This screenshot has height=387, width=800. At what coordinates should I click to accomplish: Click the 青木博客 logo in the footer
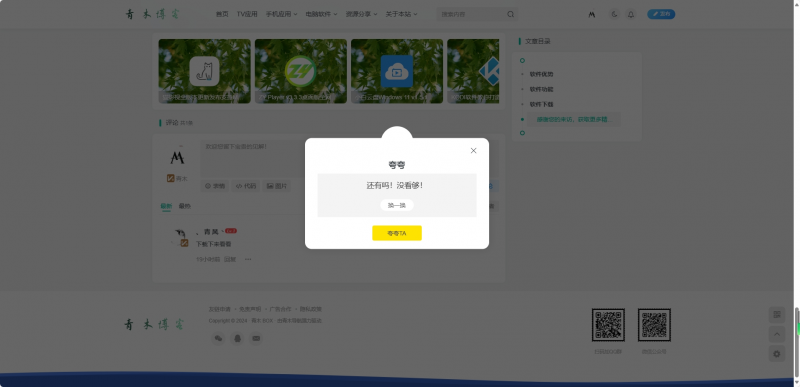pos(154,324)
